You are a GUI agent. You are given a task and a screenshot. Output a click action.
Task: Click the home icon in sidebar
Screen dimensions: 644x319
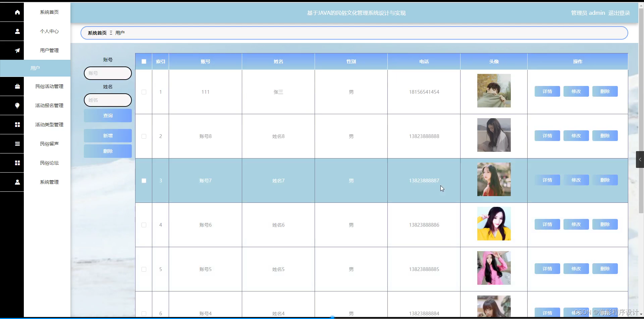point(17,12)
